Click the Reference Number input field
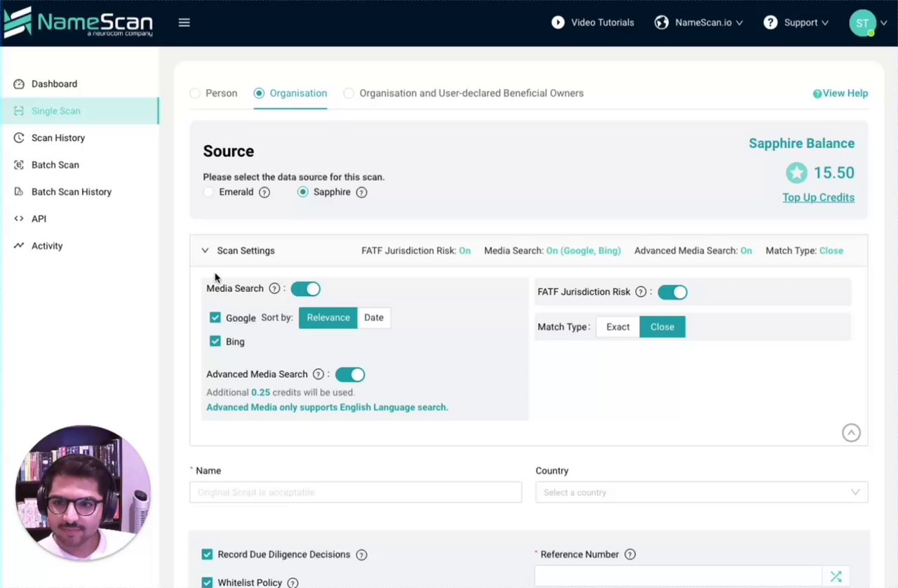 (x=678, y=576)
